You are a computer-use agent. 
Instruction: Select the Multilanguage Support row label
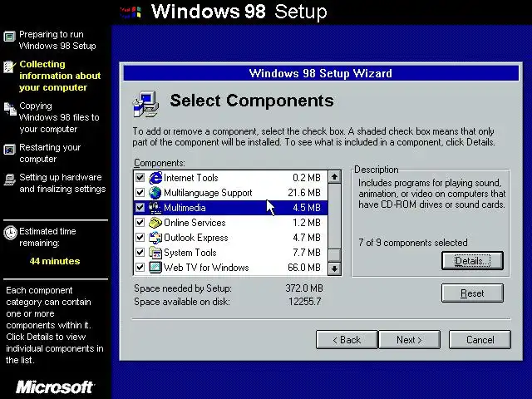pos(208,193)
